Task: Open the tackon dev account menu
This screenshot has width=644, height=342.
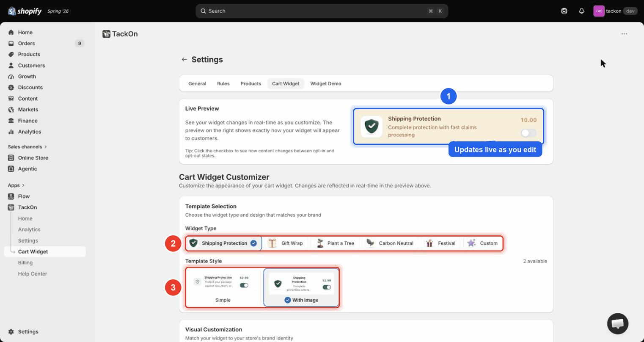Action: click(616, 11)
